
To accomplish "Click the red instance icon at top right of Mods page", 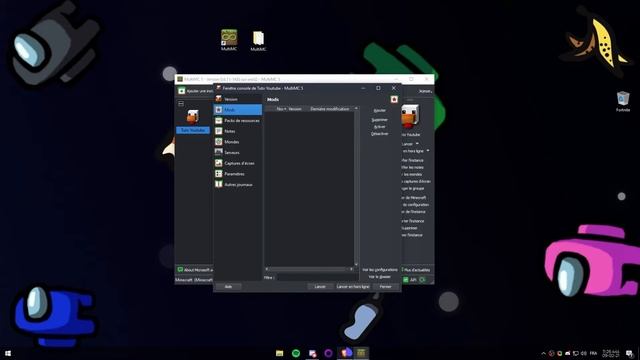I will (x=394, y=99).
